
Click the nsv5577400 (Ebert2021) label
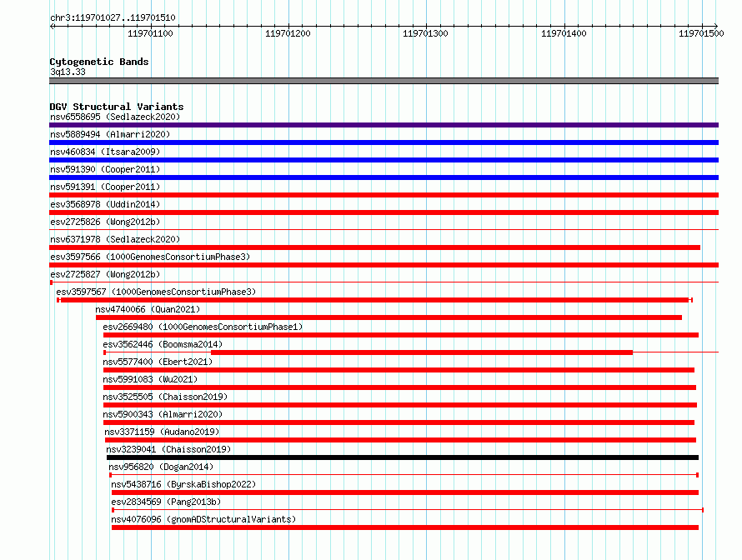[x=158, y=362]
